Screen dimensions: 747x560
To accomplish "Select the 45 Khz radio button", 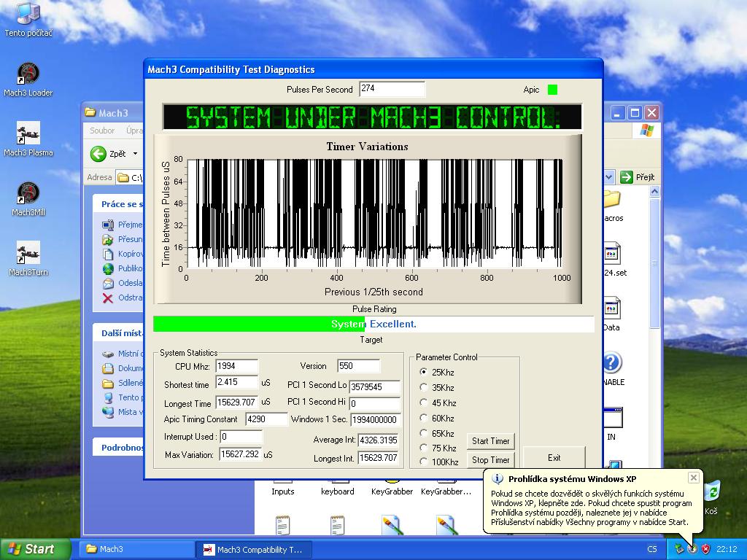I will 424,402.
